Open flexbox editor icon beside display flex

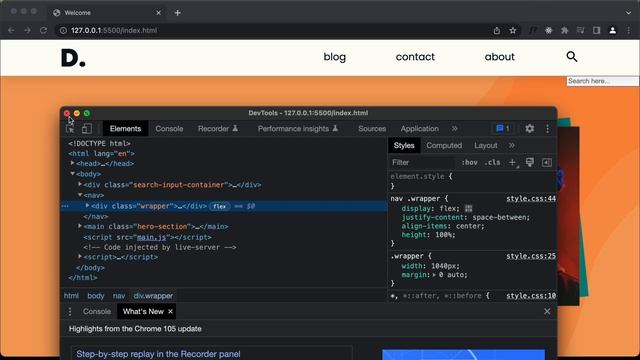coord(468,209)
